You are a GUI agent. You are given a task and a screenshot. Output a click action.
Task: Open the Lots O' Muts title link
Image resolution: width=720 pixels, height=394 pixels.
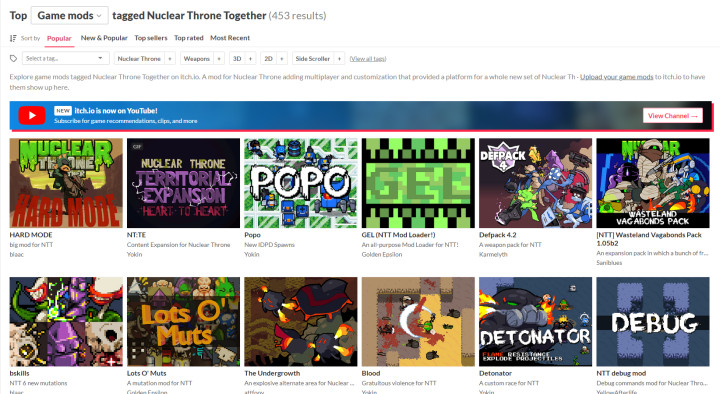tap(146, 373)
